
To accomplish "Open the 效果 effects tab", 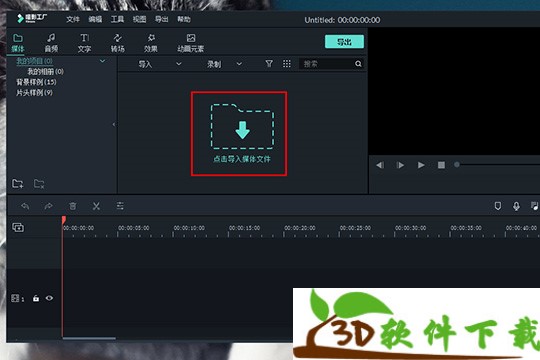I will 151,43.
